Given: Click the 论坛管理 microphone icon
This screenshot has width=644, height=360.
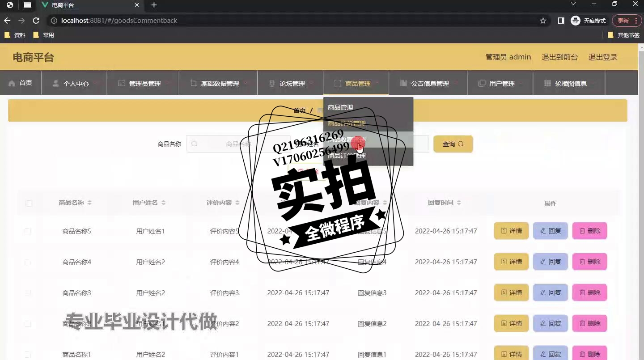Looking at the screenshot, I should point(272,83).
